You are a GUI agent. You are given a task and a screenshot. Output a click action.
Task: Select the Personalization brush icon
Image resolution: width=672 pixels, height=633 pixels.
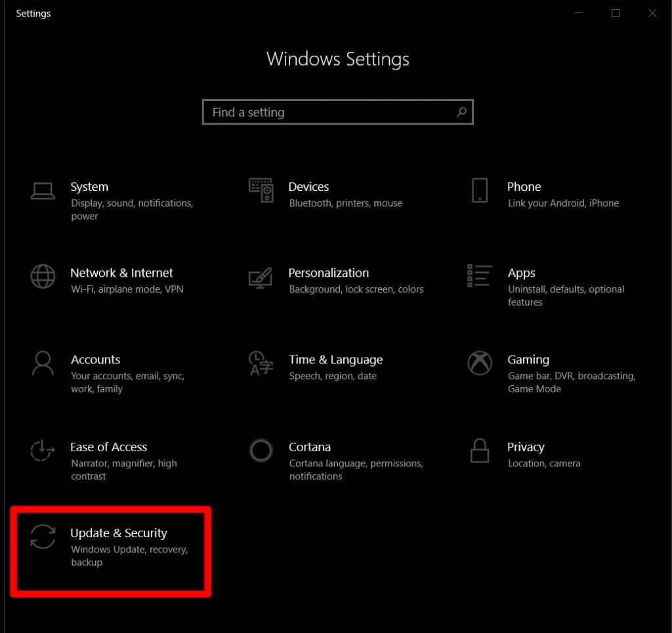[261, 277]
